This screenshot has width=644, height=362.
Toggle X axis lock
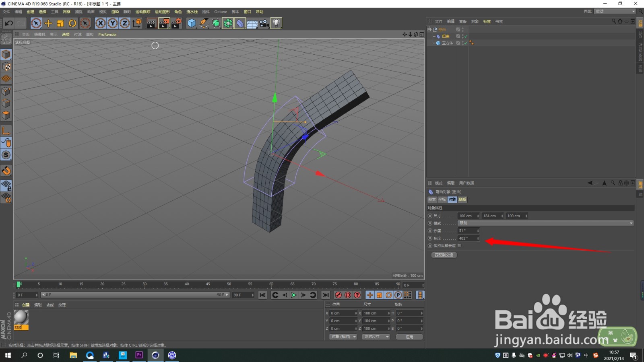coord(101,23)
